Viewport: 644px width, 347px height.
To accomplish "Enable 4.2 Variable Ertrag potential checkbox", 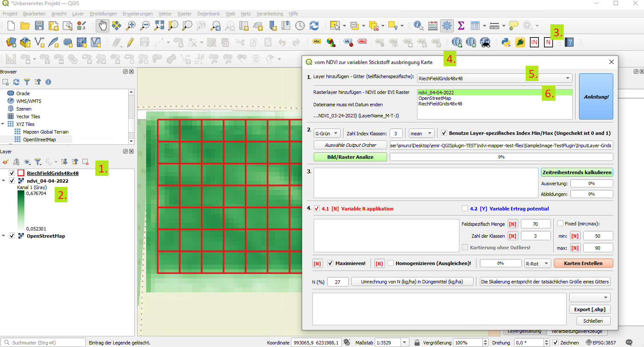I will [x=465, y=209].
